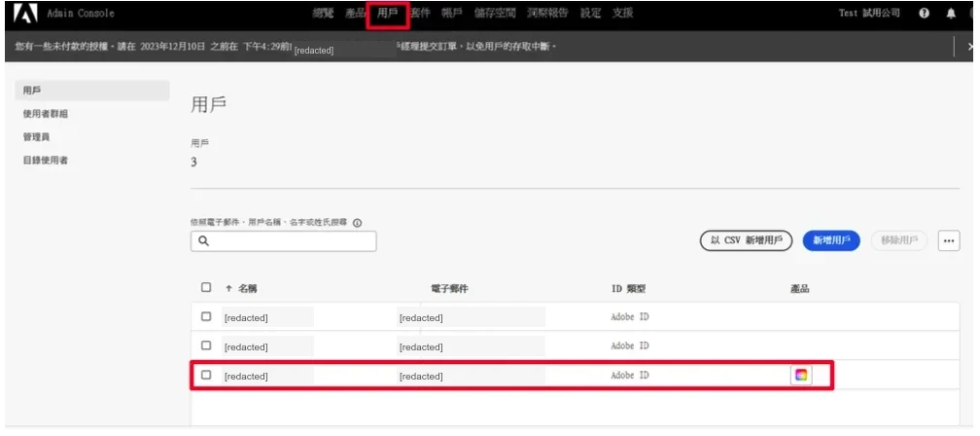Image resolution: width=980 pixels, height=436 pixels.
Task: Open the 總覽 tab
Action: tap(323, 13)
